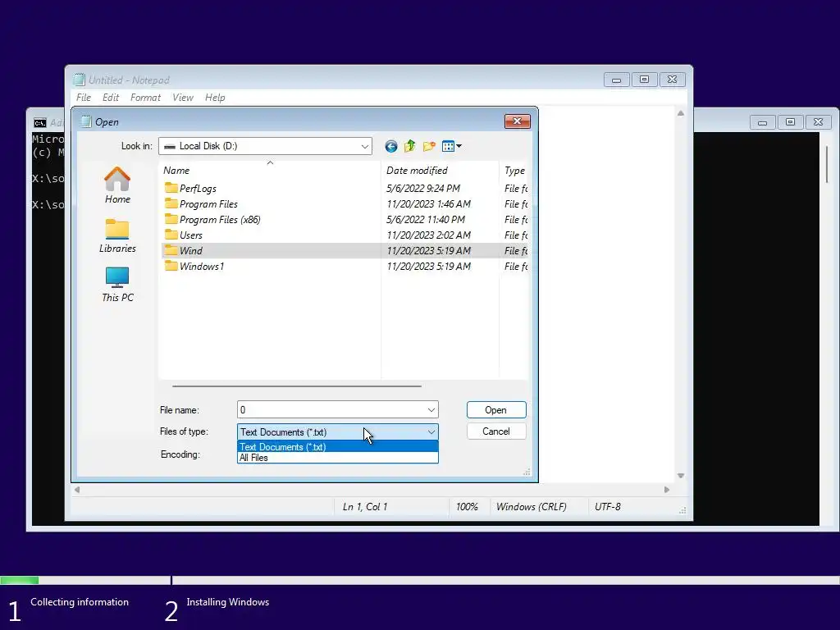Select the Program Files folder
840x630 pixels.
208,204
